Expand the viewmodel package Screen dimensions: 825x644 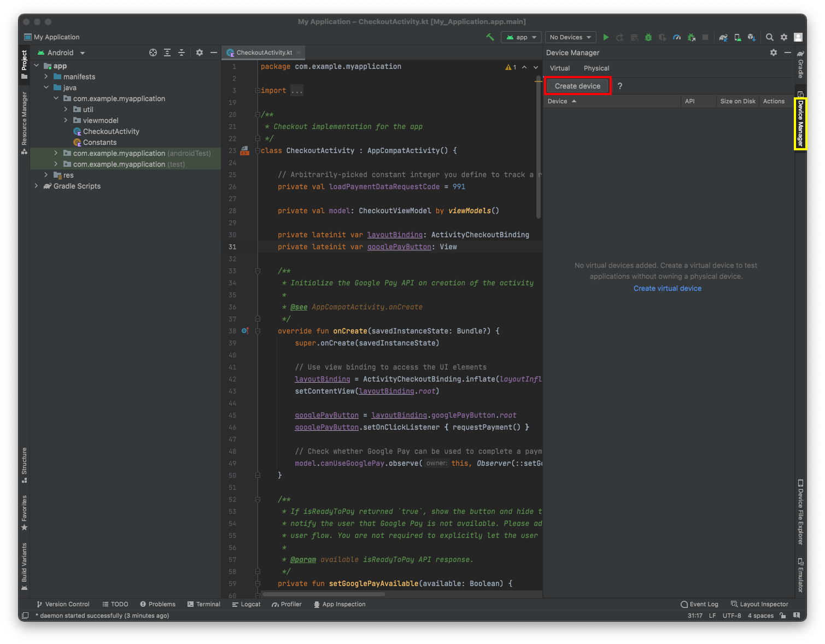tap(66, 120)
